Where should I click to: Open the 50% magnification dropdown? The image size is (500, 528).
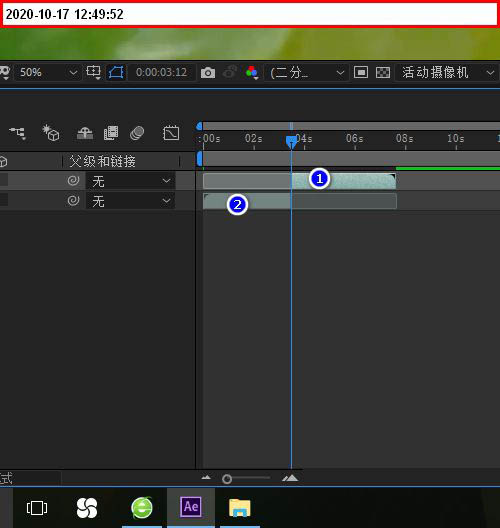[48, 72]
